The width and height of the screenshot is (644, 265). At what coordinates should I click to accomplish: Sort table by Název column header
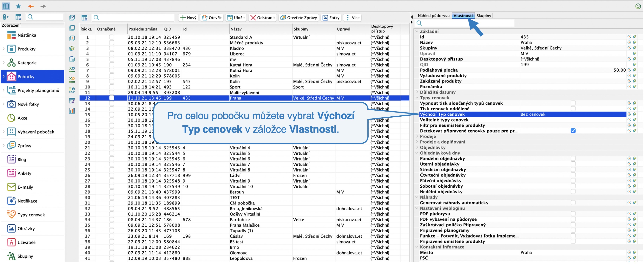point(261,29)
